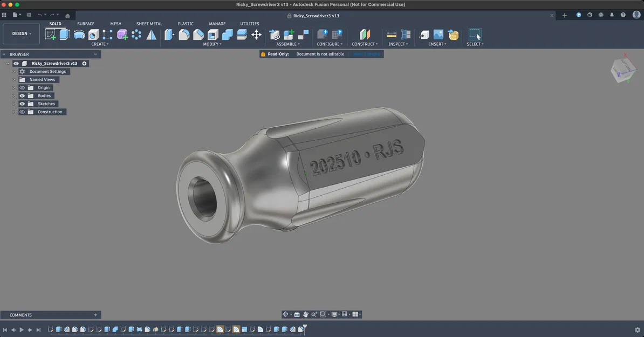Open the DESIGN workspace dropdown

point(22,33)
